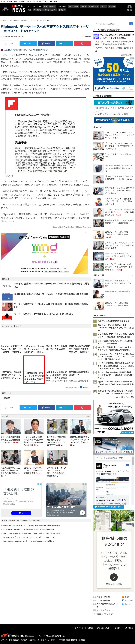Open the AI・ロボット feature tag
The width and height of the screenshot is (135, 644).
point(38,10)
